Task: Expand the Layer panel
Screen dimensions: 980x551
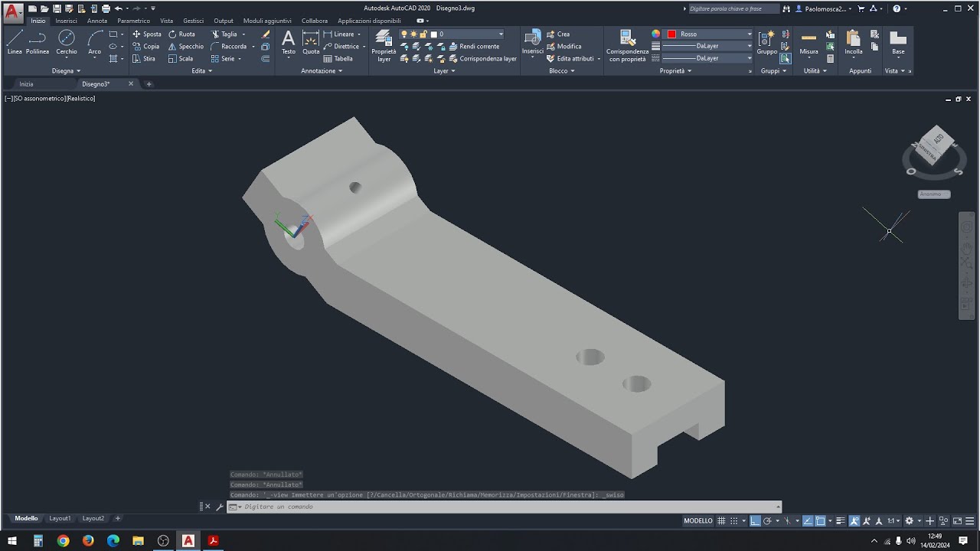Action: (x=444, y=71)
